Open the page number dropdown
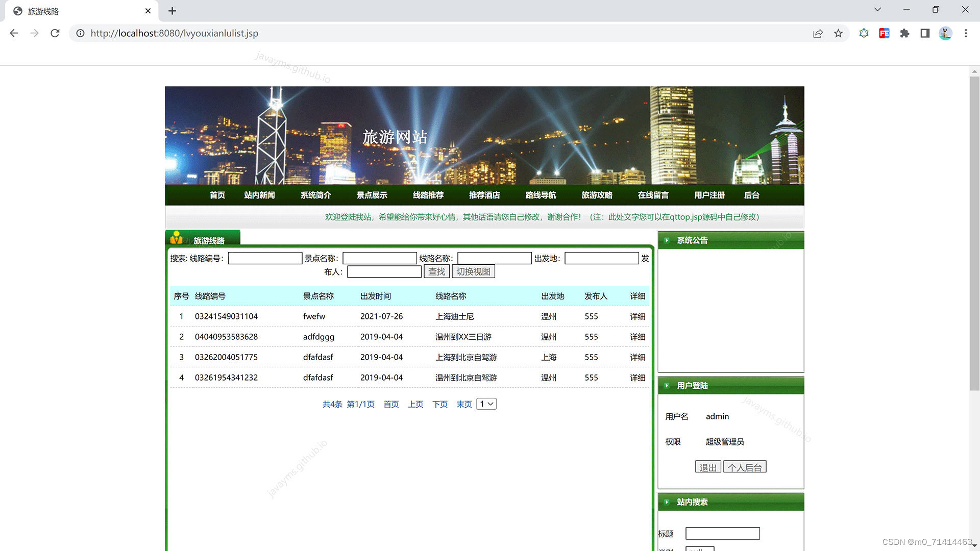The width and height of the screenshot is (980, 551). point(486,404)
